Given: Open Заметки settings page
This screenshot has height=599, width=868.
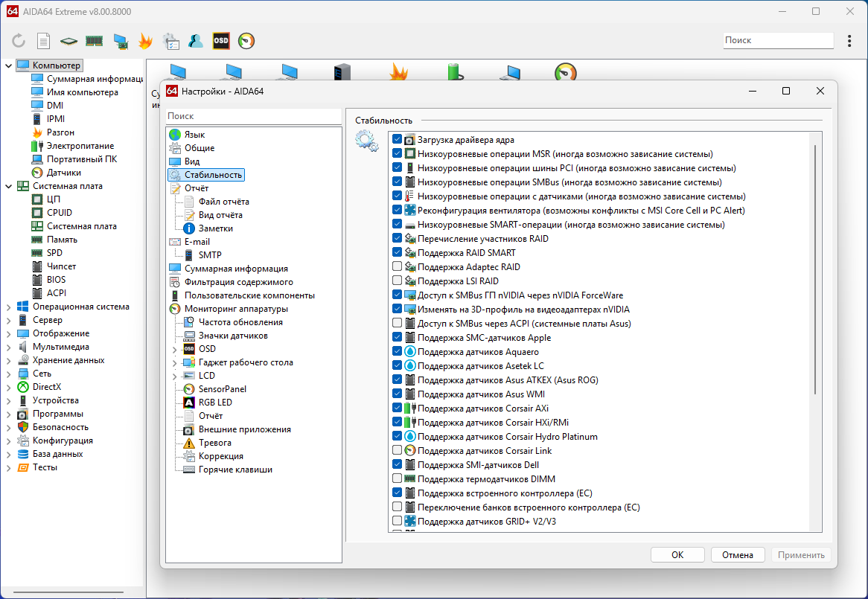Looking at the screenshot, I should (215, 228).
